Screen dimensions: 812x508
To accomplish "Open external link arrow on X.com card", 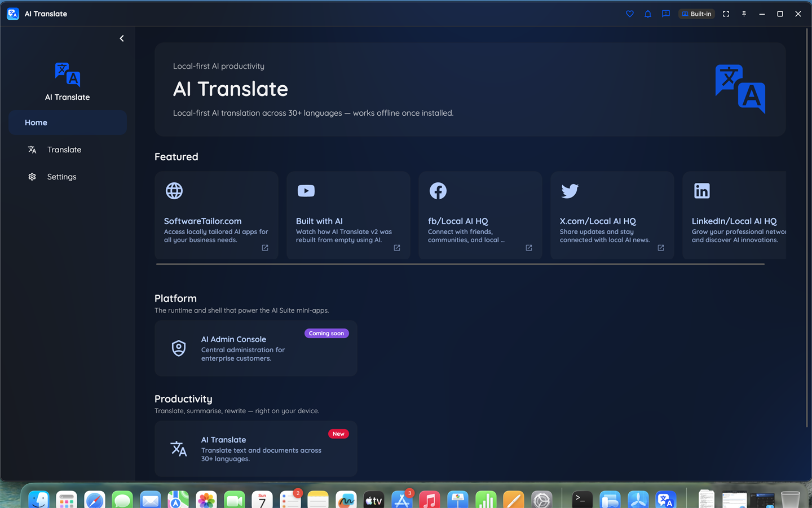I will click(661, 248).
